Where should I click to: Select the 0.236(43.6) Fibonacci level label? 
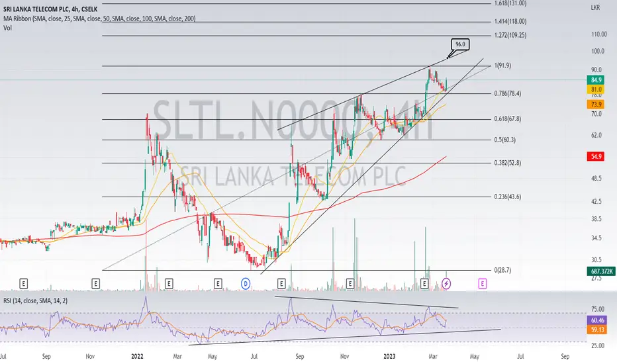tap(508, 197)
